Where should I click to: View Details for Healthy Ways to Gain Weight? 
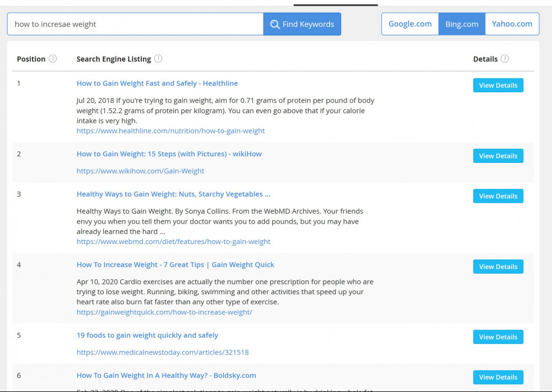point(498,196)
